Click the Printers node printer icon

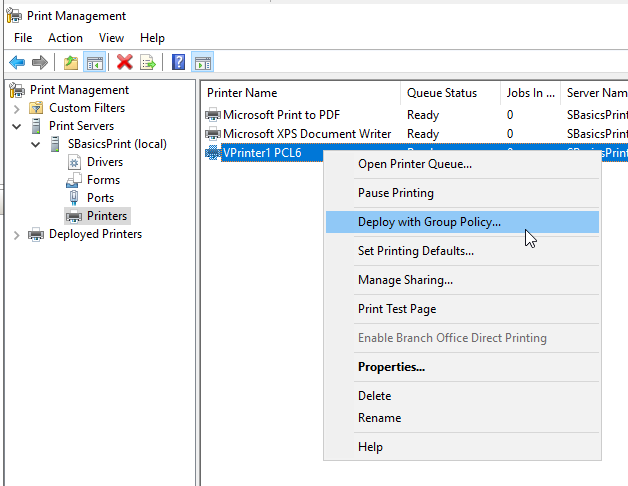[74, 216]
